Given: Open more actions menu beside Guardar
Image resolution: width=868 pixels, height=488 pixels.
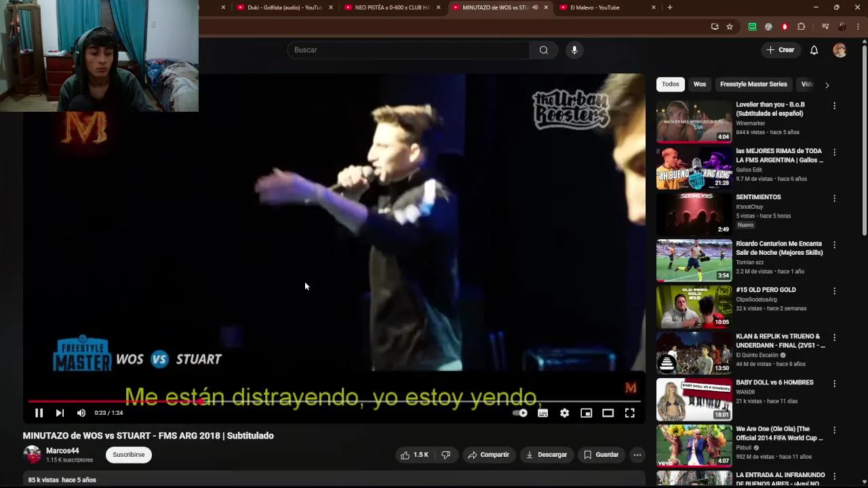Looking at the screenshot, I should [637, 455].
